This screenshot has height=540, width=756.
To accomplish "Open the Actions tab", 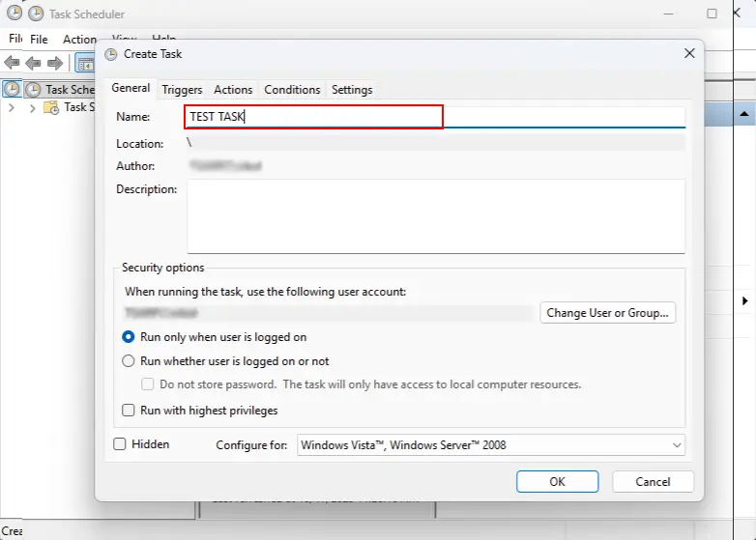I will pos(233,90).
